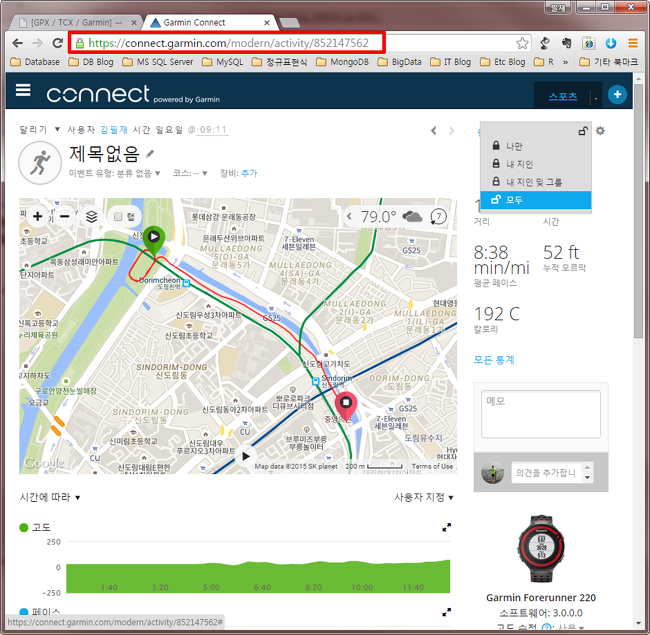Open the MongoDB bookmark folder

pyautogui.click(x=342, y=62)
